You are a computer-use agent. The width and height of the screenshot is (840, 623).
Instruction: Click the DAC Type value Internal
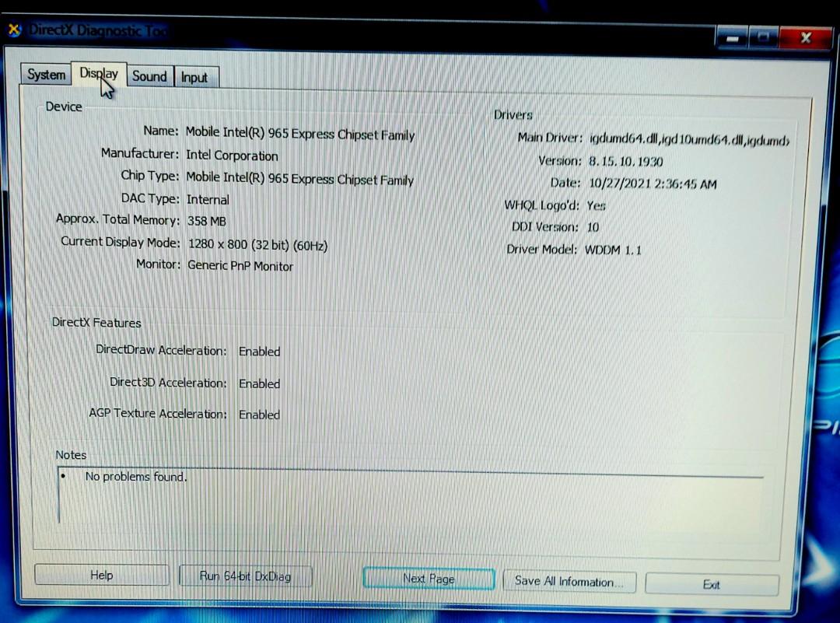[x=208, y=199]
